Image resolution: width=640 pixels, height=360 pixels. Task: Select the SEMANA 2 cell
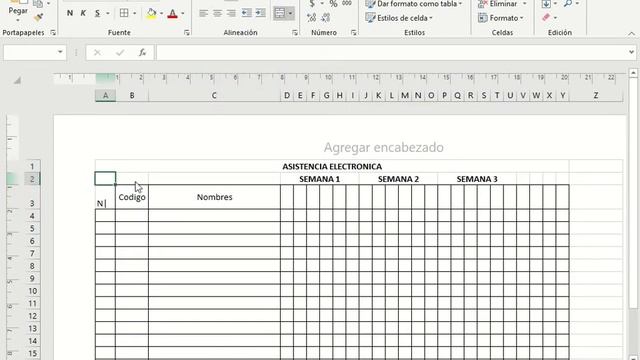(x=398, y=179)
